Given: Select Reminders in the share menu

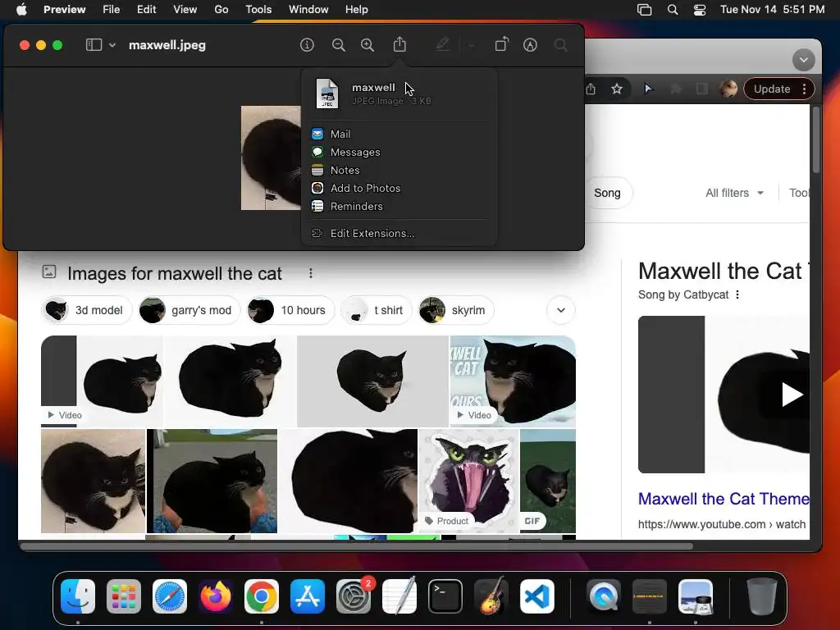Looking at the screenshot, I should [x=399, y=206].
